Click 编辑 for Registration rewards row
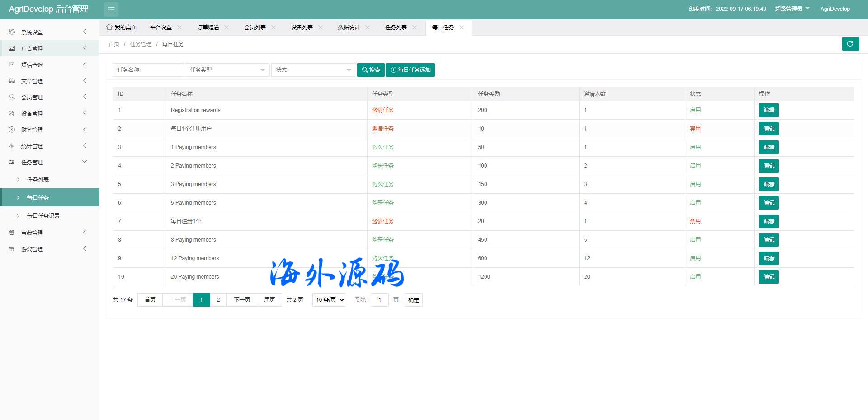The width and height of the screenshot is (868, 420). pyautogui.click(x=769, y=110)
